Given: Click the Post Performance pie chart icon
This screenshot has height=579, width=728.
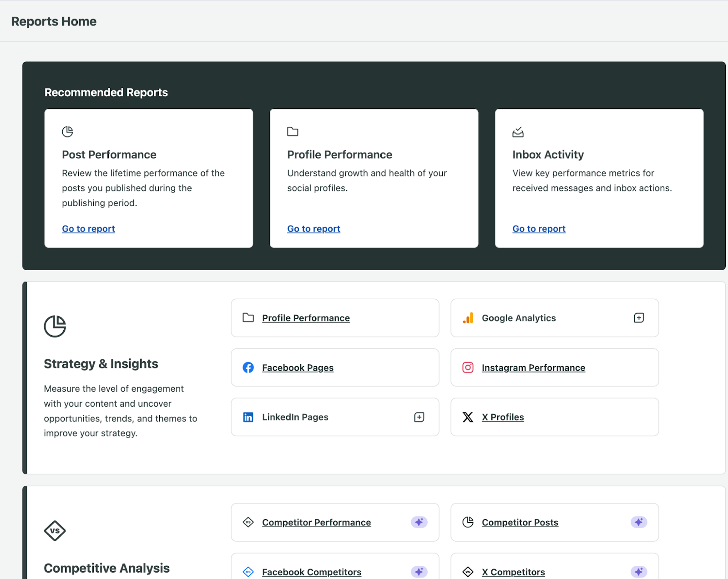Looking at the screenshot, I should pos(67,131).
